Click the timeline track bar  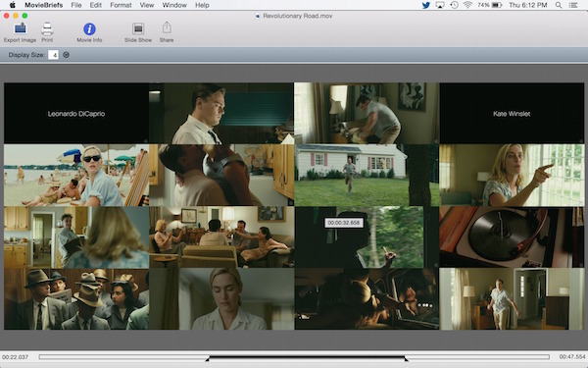pyautogui.click(x=294, y=357)
